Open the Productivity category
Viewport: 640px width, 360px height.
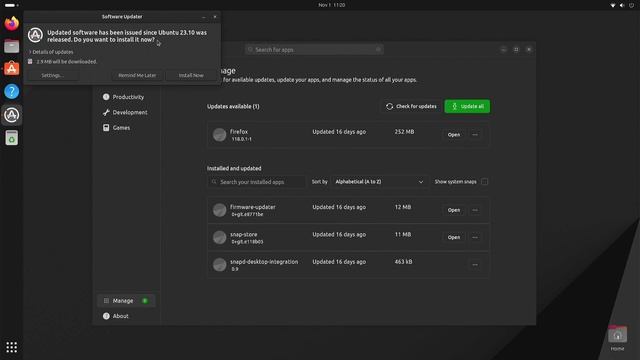[x=126, y=97]
